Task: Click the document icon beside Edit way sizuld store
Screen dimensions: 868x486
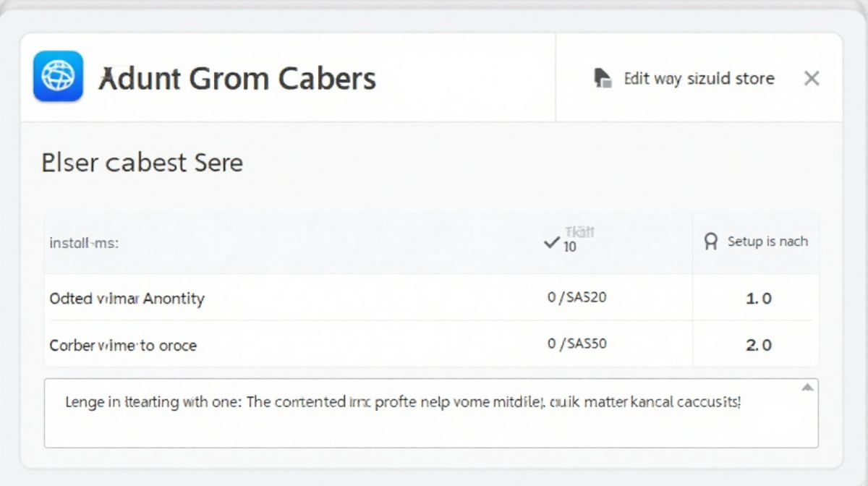Action: click(x=602, y=78)
